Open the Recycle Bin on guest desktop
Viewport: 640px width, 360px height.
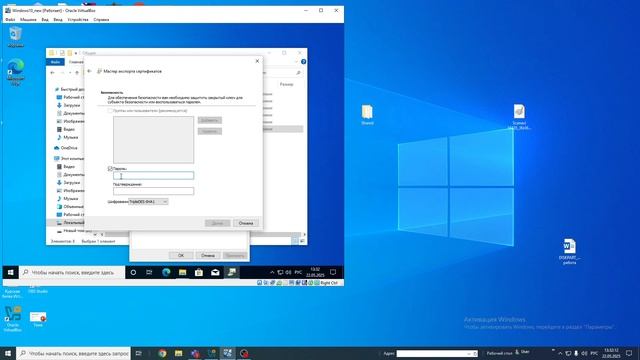(x=16, y=36)
